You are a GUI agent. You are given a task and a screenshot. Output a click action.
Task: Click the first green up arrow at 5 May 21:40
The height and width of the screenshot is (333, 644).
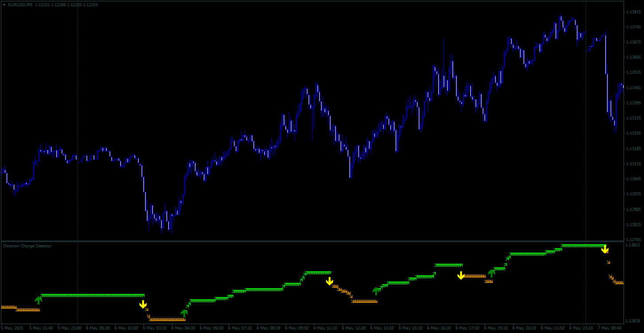(38, 300)
